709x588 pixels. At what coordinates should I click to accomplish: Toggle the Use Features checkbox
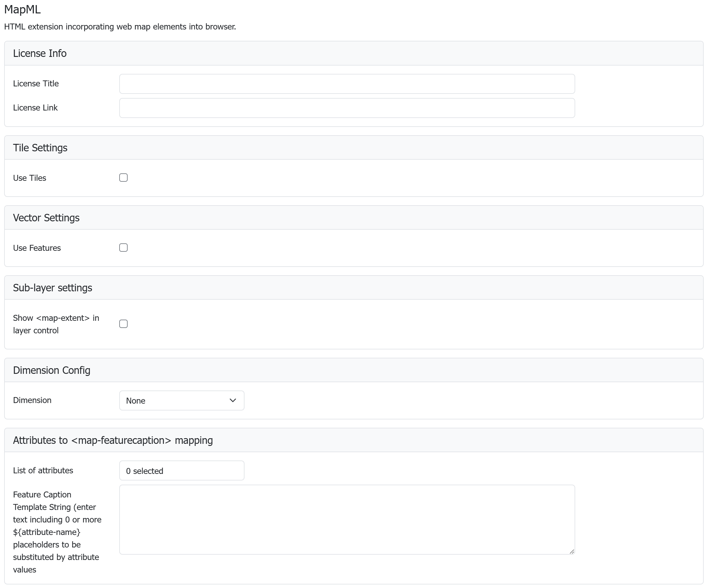tap(123, 248)
